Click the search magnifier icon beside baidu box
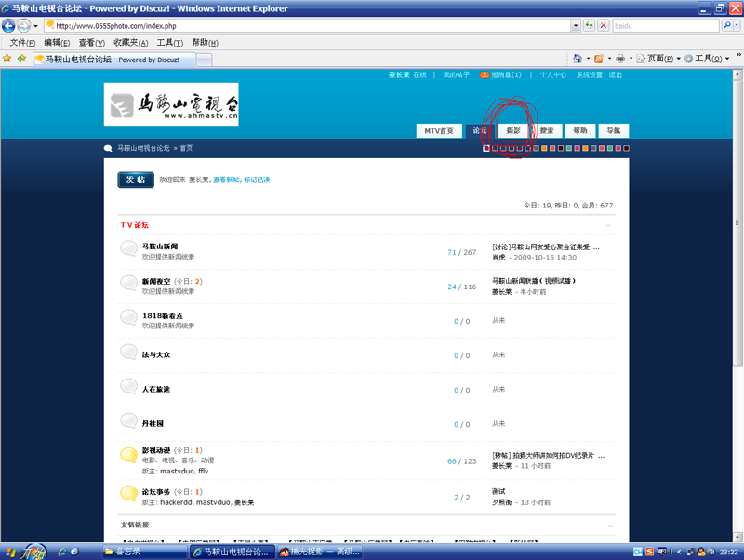Image resolution: width=744 pixels, height=560 pixels. click(726, 26)
